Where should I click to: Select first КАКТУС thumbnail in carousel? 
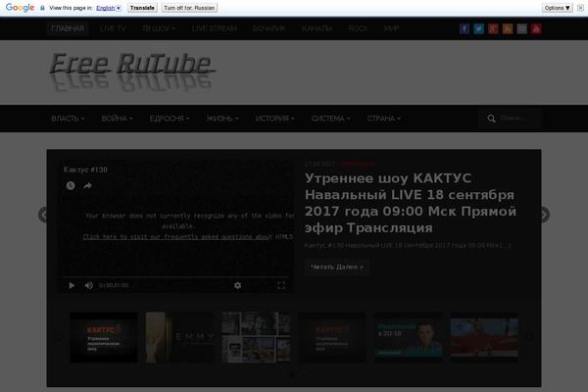click(104, 337)
